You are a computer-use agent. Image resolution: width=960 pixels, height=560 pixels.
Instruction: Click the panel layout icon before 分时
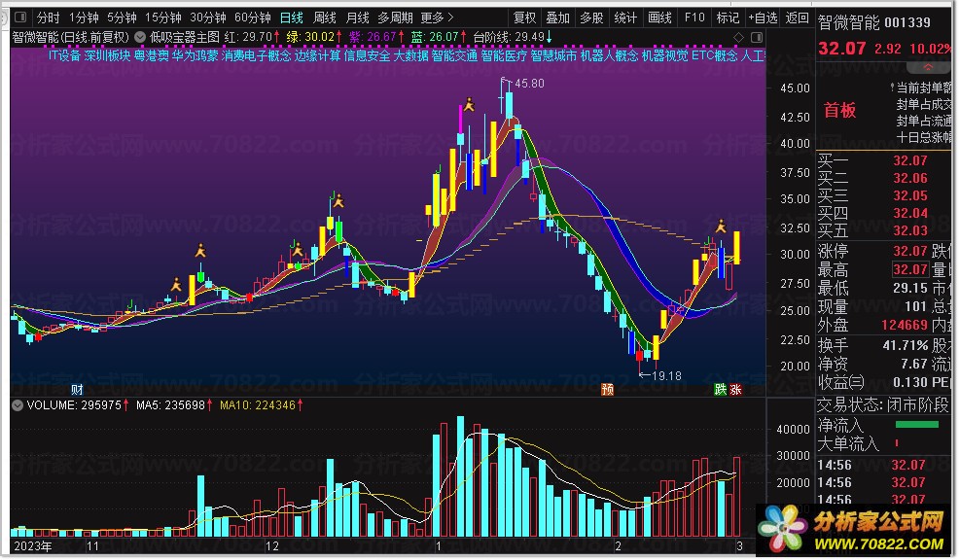20,17
